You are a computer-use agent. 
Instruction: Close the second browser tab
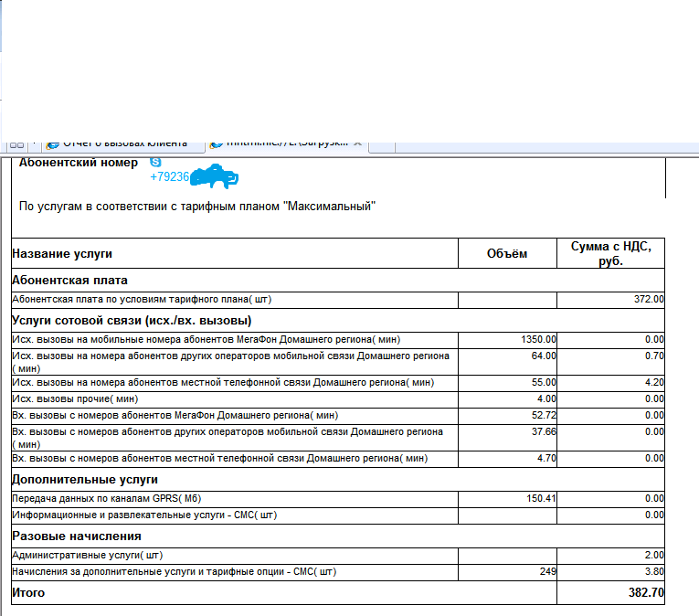tap(358, 143)
